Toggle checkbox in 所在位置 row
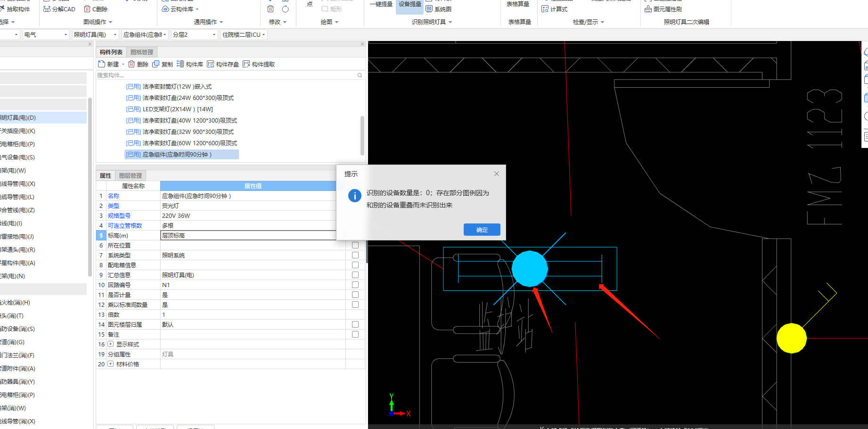 pos(355,245)
